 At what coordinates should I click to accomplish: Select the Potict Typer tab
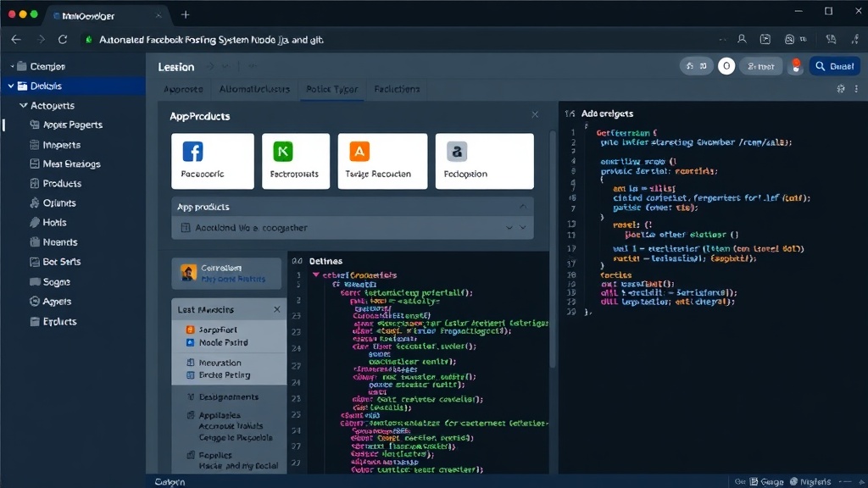coord(331,89)
